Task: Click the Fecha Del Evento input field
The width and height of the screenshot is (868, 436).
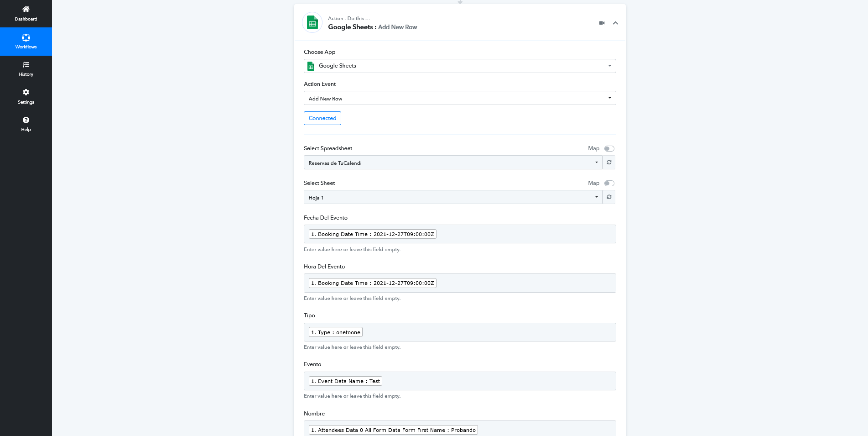Action: point(460,234)
